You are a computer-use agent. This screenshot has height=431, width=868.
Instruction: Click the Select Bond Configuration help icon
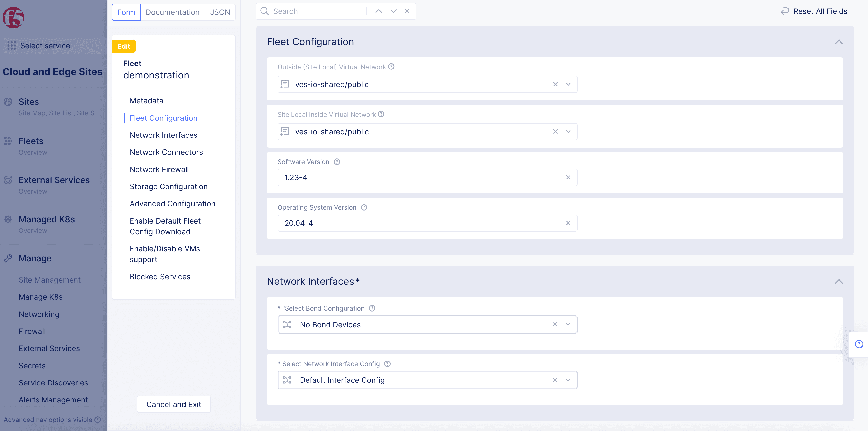(x=372, y=308)
